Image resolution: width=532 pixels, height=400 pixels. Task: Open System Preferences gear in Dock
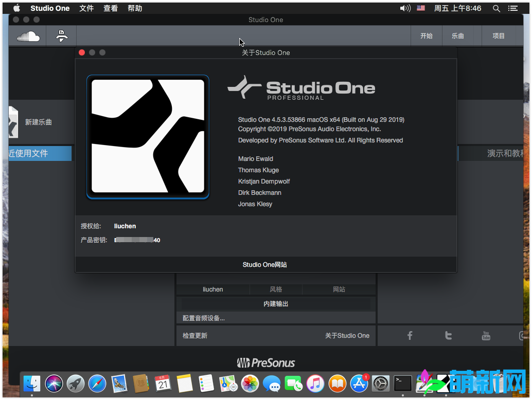click(x=381, y=384)
